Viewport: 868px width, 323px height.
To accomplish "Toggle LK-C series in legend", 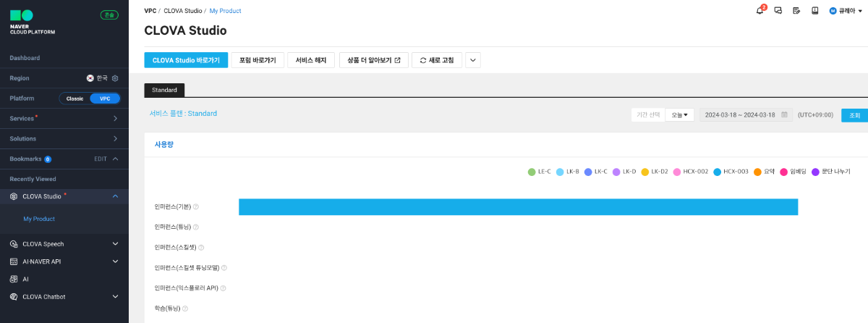I will click(596, 172).
